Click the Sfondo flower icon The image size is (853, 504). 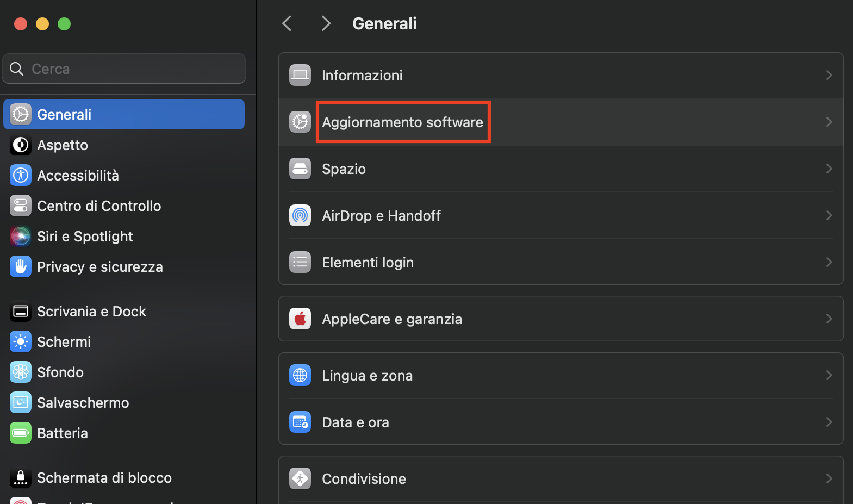coord(21,372)
